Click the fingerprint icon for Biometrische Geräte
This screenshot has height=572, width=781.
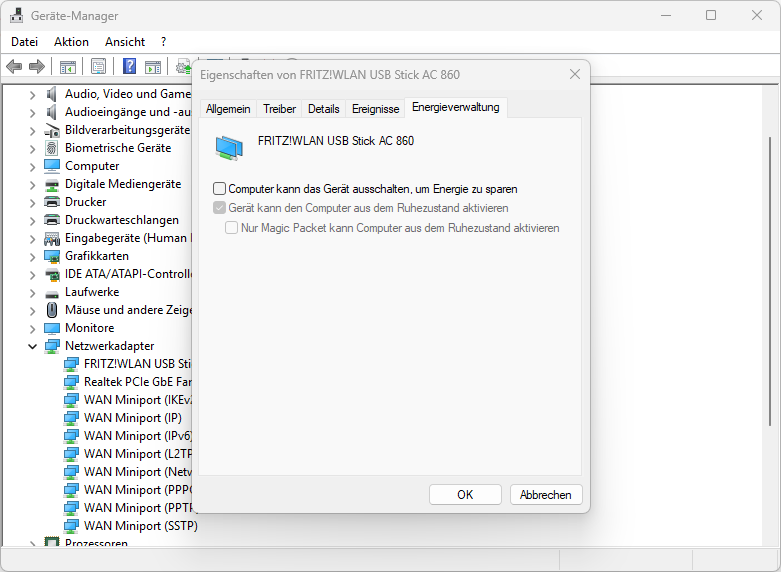coord(51,148)
